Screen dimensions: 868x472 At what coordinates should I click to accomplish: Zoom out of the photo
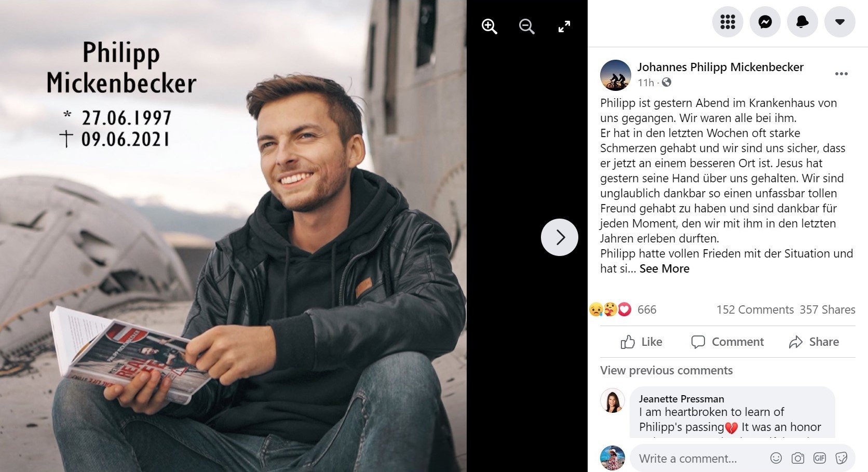click(526, 26)
